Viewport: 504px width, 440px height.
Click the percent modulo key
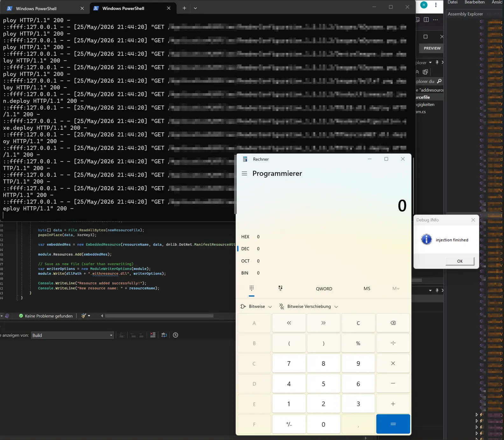pyautogui.click(x=358, y=343)
